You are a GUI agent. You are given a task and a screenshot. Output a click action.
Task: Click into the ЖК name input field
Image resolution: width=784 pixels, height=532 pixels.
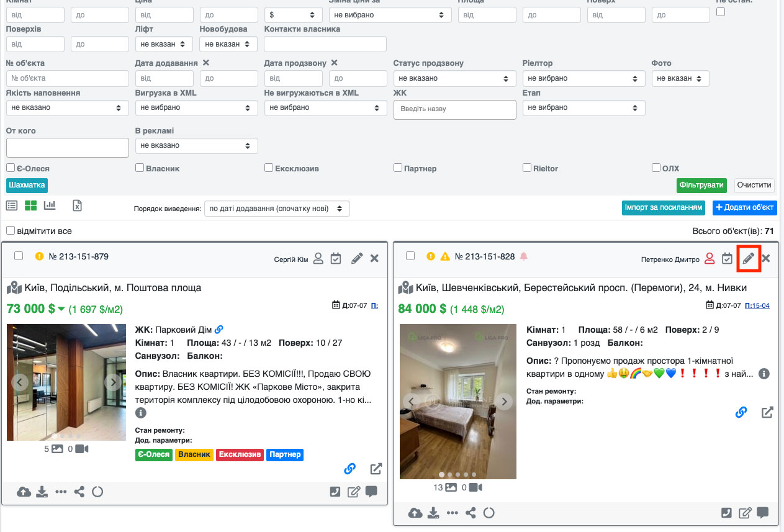point(454,109)
